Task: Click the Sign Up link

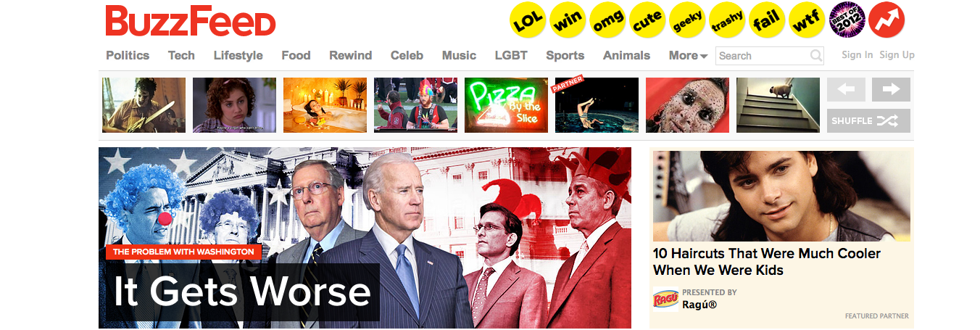Action: tap(897, 55)
